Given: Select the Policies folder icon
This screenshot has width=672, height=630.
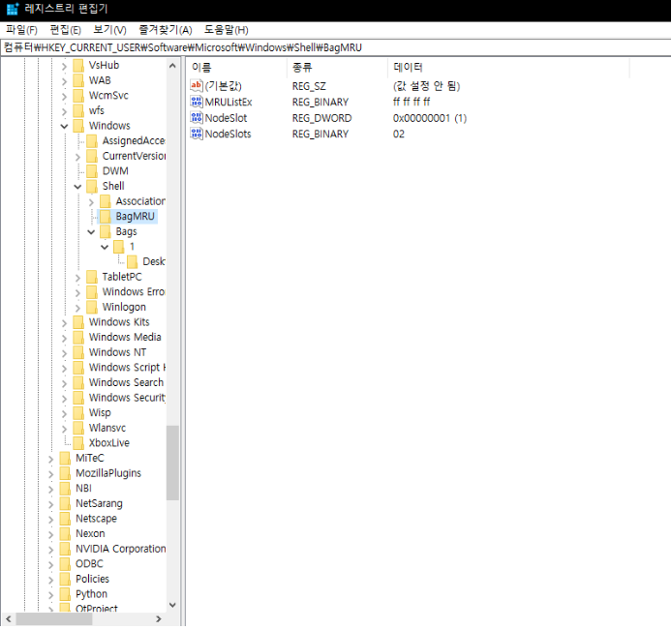Looking at the screenshot, I should 65,580.
